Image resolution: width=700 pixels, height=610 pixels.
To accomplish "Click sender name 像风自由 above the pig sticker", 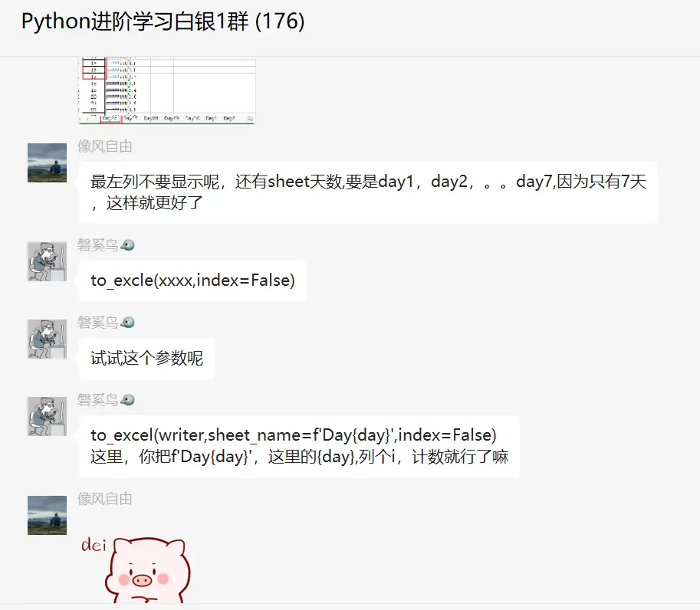I will pos(105,499).
